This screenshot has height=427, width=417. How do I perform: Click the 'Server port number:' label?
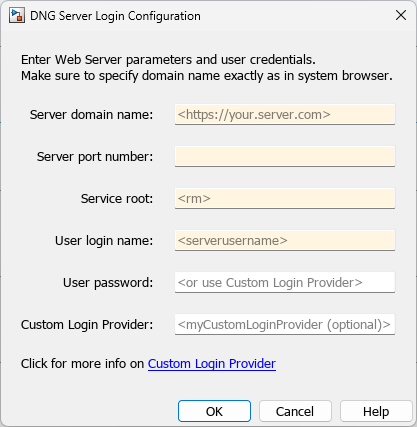(95, 157)
